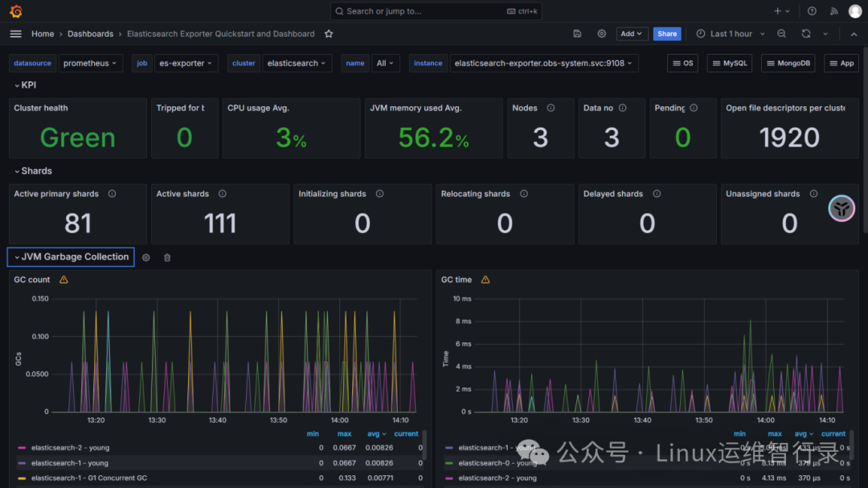Collapse the KPI row
This screenshot has height=488, width=868.
pos(25,85)
